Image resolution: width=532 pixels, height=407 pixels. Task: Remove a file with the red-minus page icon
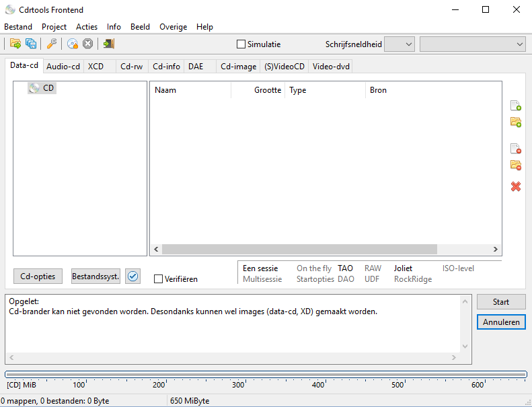tap(516, 149)
